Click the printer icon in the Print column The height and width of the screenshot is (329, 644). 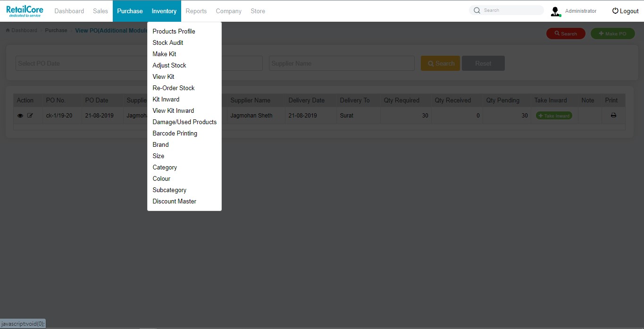pos(613,116)
